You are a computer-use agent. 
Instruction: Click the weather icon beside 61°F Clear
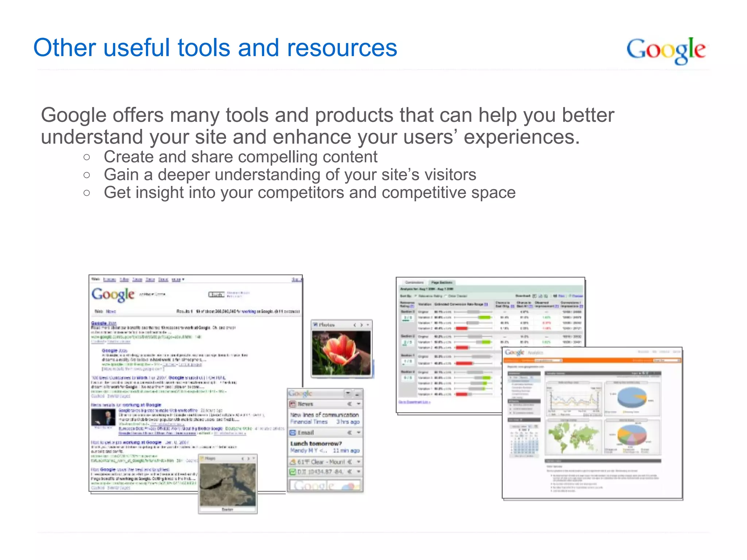click(x=293, y=462)
